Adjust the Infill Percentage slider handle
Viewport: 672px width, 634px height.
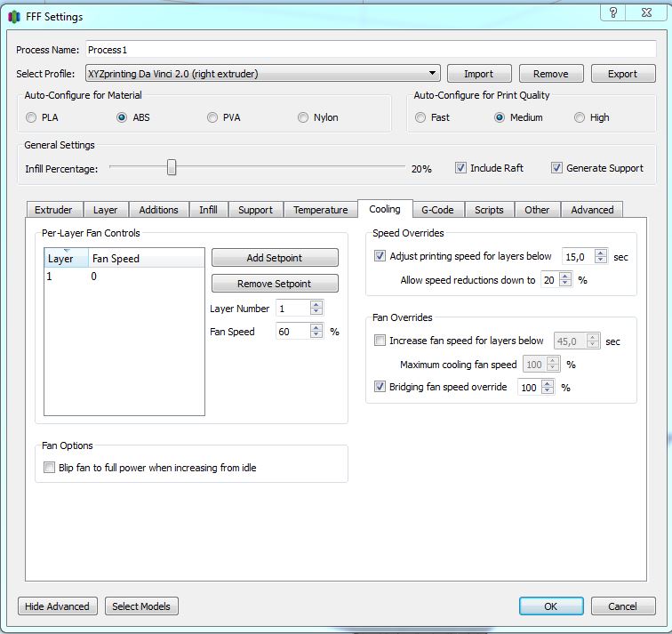click(172, 167)
